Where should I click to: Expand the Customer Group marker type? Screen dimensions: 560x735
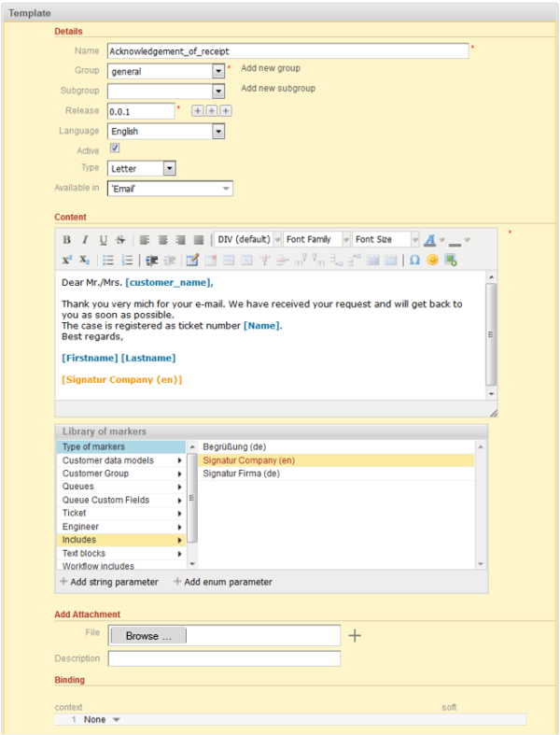pyautogui.click(x=121, y=474)
